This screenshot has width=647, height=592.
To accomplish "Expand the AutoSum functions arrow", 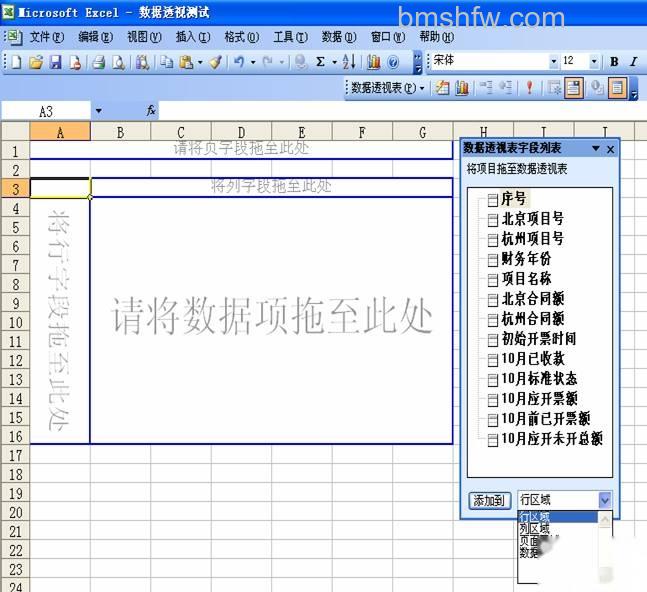I will click(335, 63).
